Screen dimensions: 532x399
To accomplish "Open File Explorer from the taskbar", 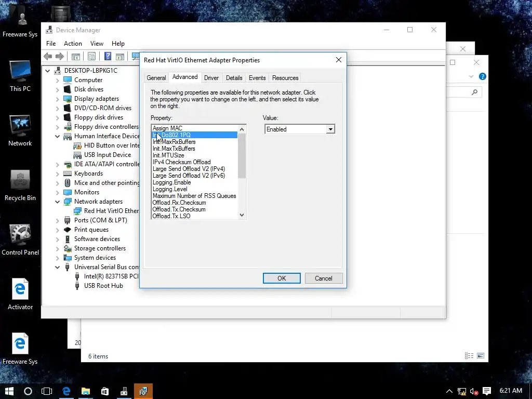I will 86,391.
